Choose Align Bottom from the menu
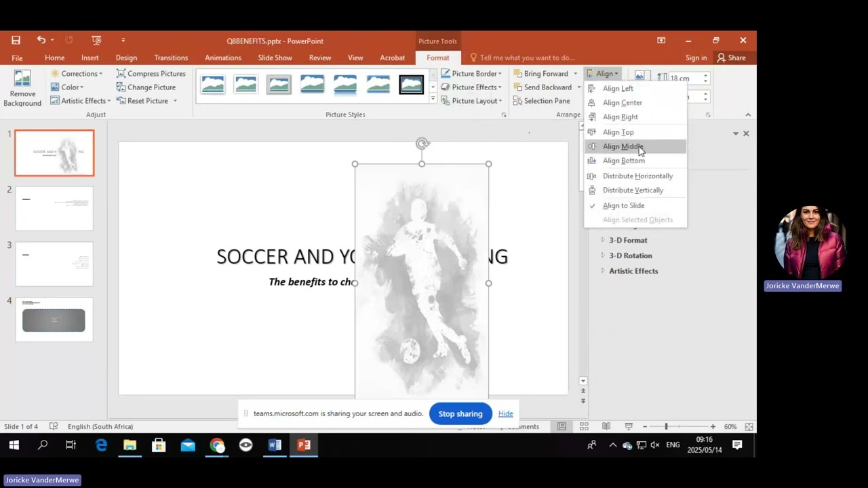 point(635,161)
